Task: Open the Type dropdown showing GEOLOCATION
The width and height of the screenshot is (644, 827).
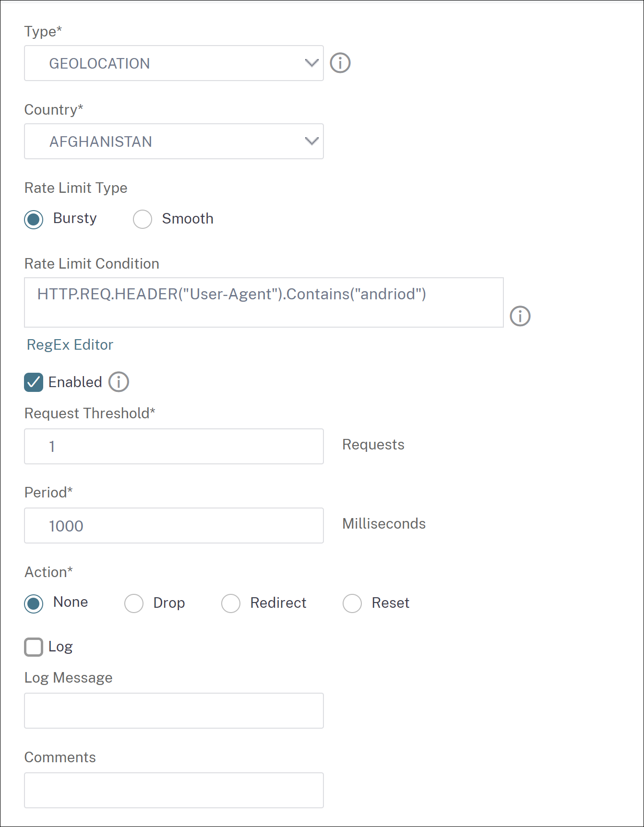Action: 174,63
